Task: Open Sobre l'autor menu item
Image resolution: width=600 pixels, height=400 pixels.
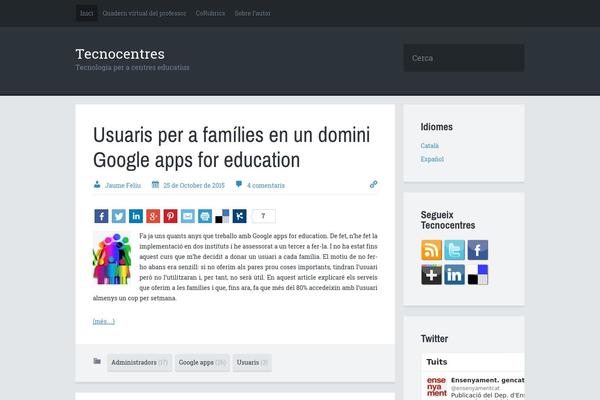Action: point(253,13)
